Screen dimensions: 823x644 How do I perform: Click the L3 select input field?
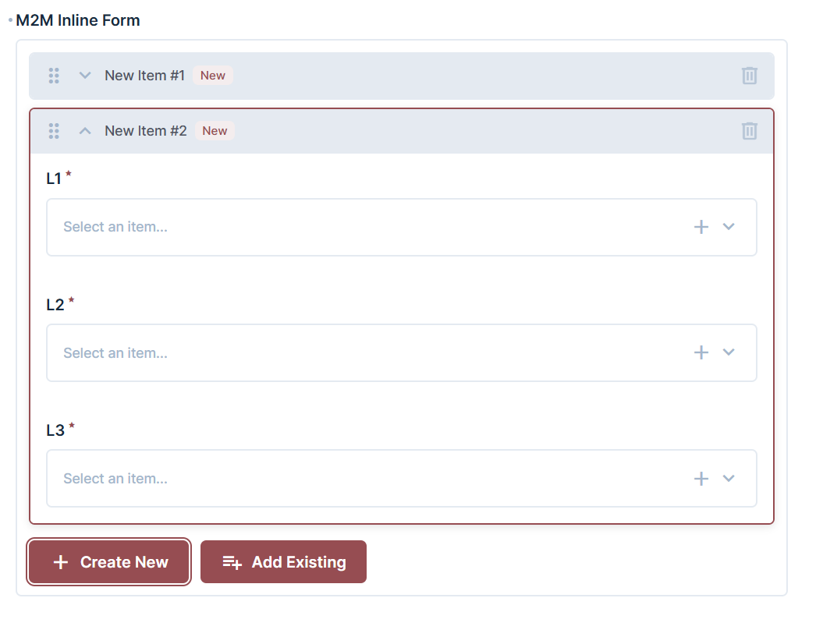point(312,478)
